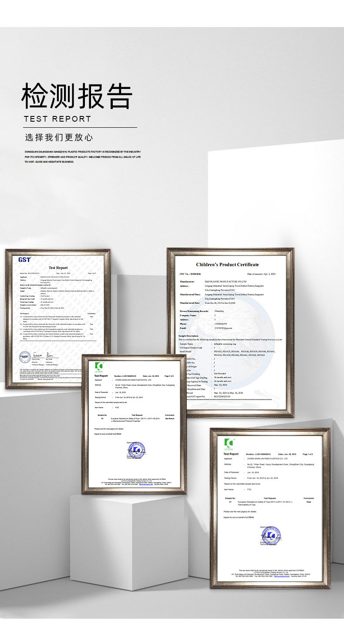Select the slogan "选择我们更放心"
The height and width of the screenshot is (644, 344).
[59, 137]
